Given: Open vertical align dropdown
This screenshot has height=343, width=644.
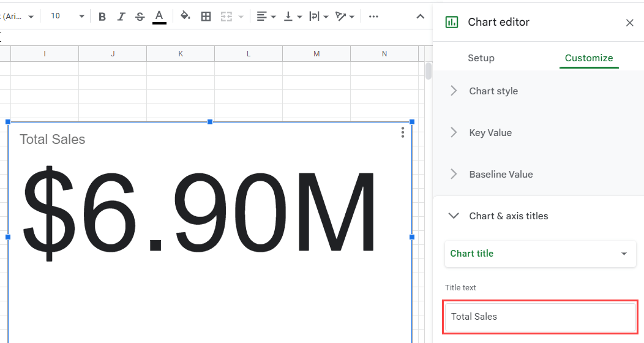Looking at the screenshot, I should 293,17.
